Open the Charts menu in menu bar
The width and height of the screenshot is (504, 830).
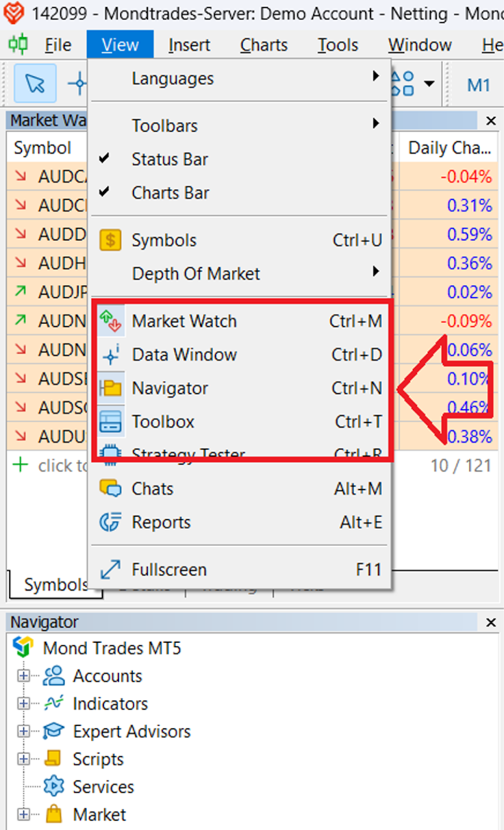tap(263, 45)
